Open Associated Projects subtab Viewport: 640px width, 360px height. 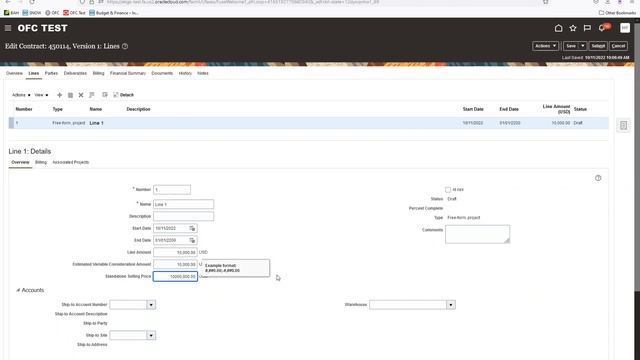tap(71, 162)
